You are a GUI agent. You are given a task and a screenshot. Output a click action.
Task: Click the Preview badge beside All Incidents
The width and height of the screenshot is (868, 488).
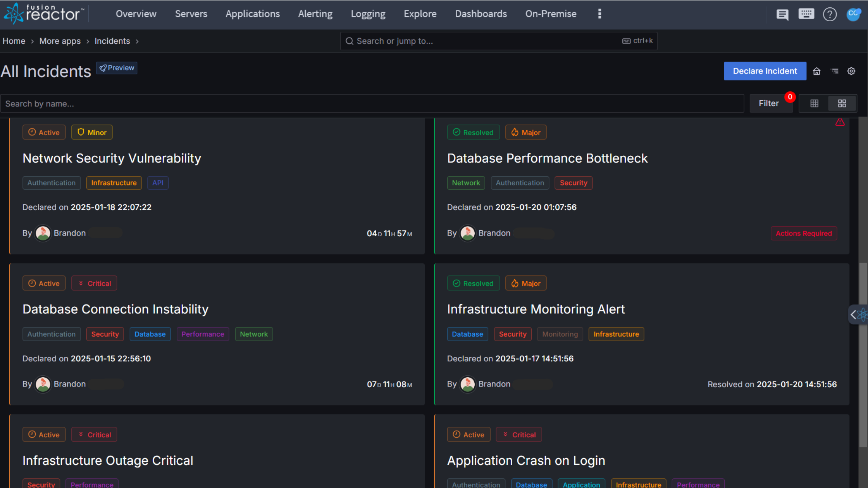pyautogui.click(x=117, y=68)
